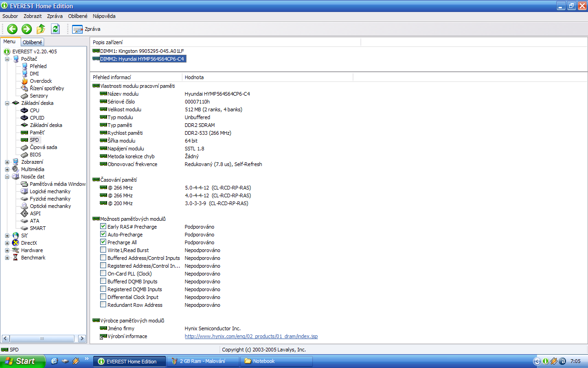Open the hynix.com product information link
This screenshot has width=588, height=368.
(251, 336)
